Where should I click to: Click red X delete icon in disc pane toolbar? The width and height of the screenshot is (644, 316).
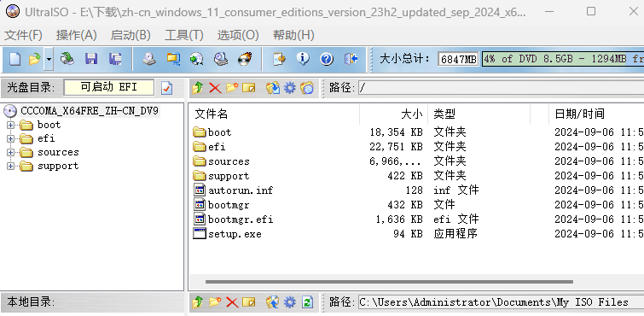click(215, 88)
